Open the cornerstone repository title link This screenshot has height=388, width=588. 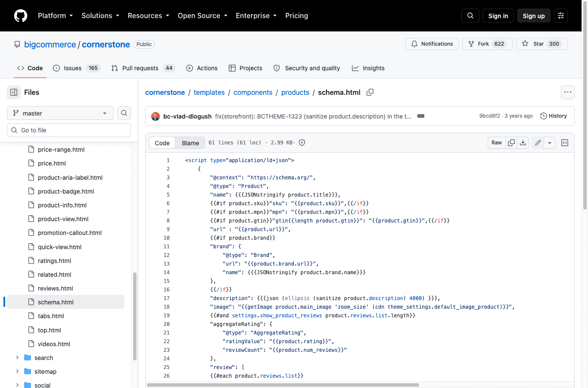[x=106, y=44]
